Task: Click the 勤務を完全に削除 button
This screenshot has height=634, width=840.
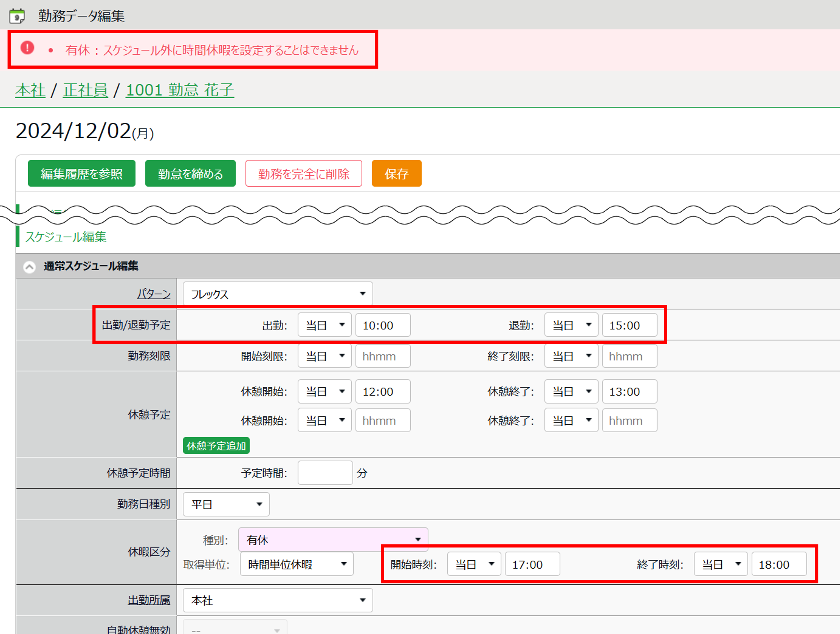Action: pyautogui.click(x=303, y=174)
